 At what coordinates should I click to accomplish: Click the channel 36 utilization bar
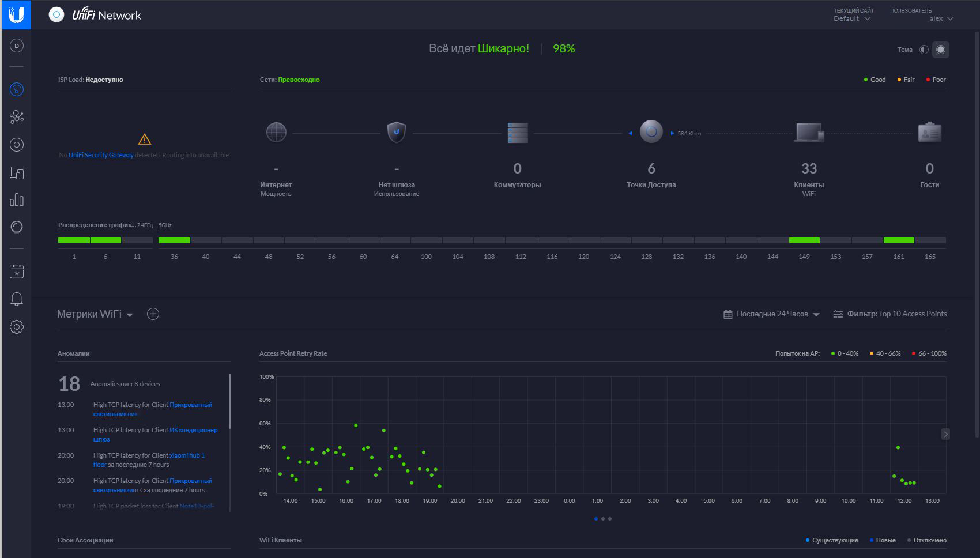tap(174, 240)
